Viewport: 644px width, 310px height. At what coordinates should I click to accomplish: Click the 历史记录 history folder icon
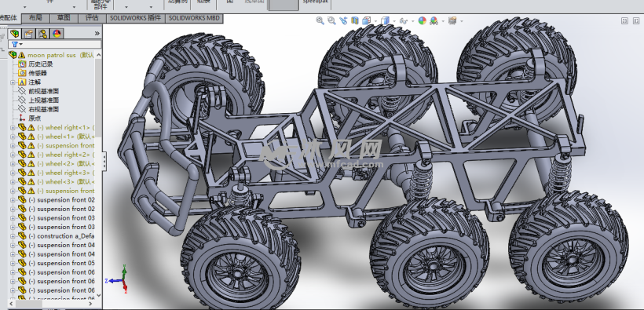coord(22,64)
